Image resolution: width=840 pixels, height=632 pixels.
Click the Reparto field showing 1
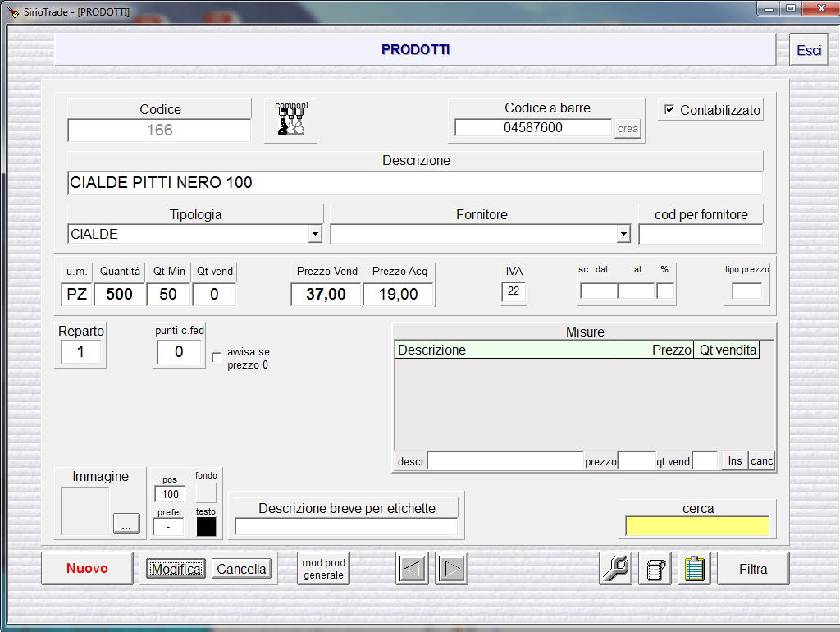click(80, 352)
